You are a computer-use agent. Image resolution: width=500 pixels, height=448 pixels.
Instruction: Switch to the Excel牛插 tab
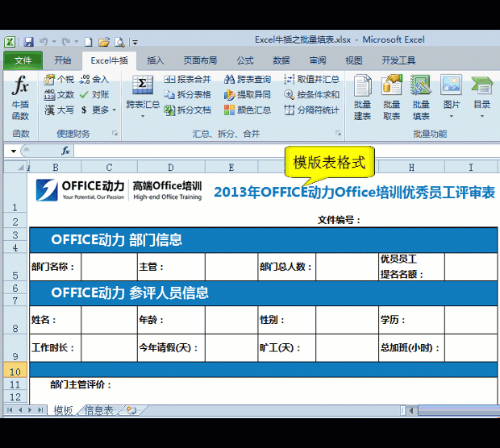[x=110, y=60]
